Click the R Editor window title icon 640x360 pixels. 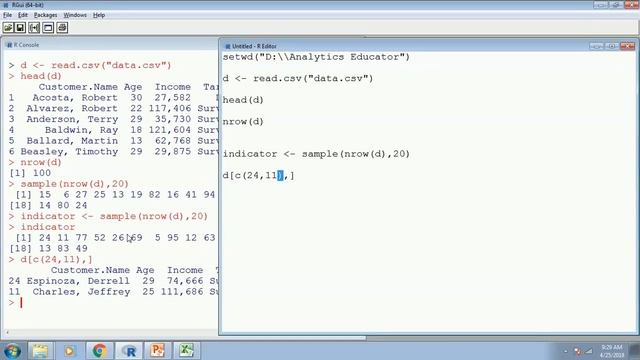pyautogui.click(x=227, y=46)
